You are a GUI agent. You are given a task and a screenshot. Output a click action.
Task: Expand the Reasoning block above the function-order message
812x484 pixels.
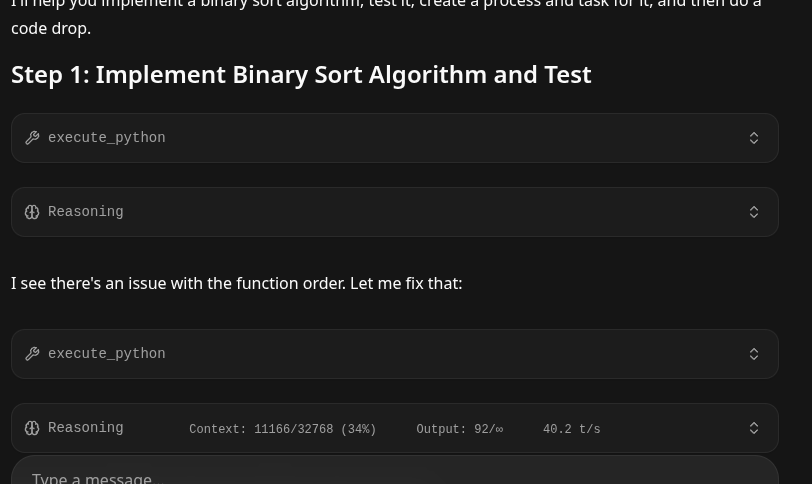coord(754,212)
